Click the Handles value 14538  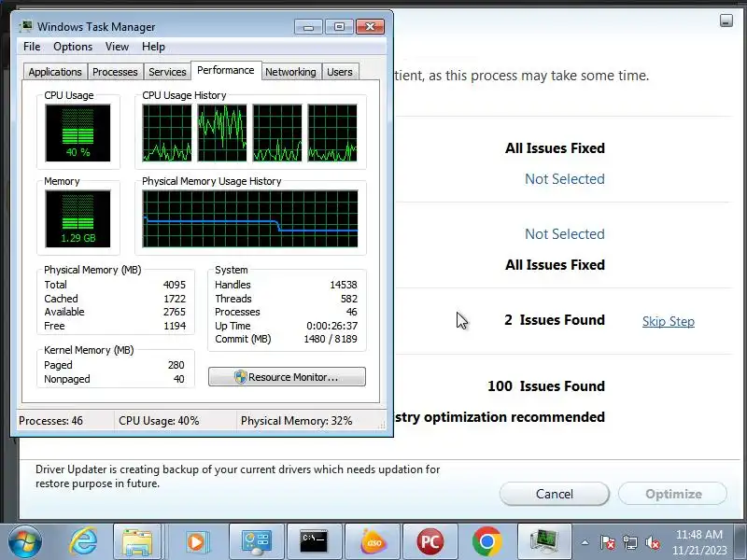[x=343, y=285]
